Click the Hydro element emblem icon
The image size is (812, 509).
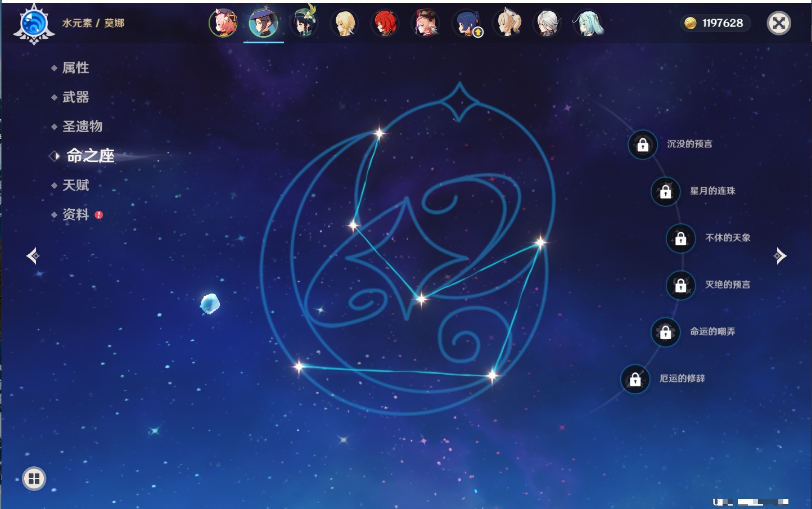coord(34,24)
